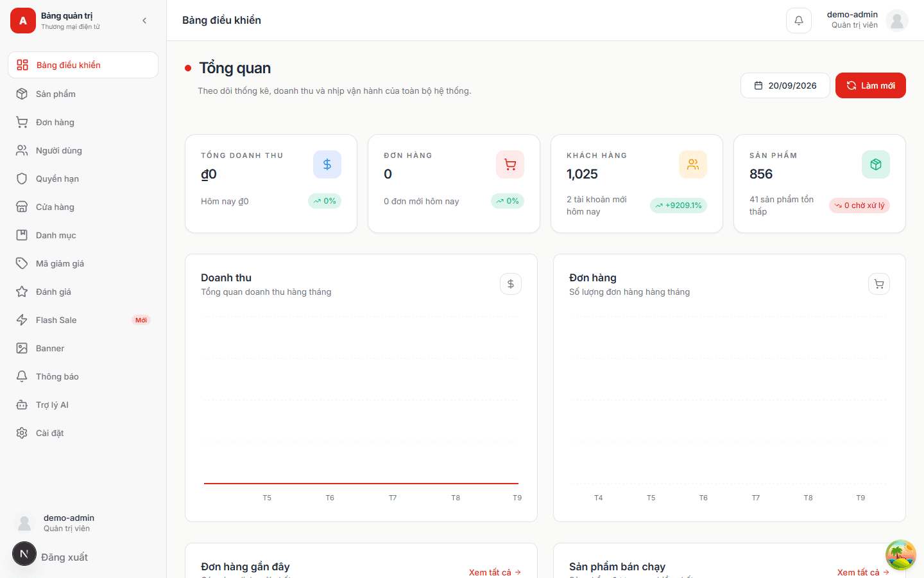
Task: Click the 856 product count
Action: 761,174
